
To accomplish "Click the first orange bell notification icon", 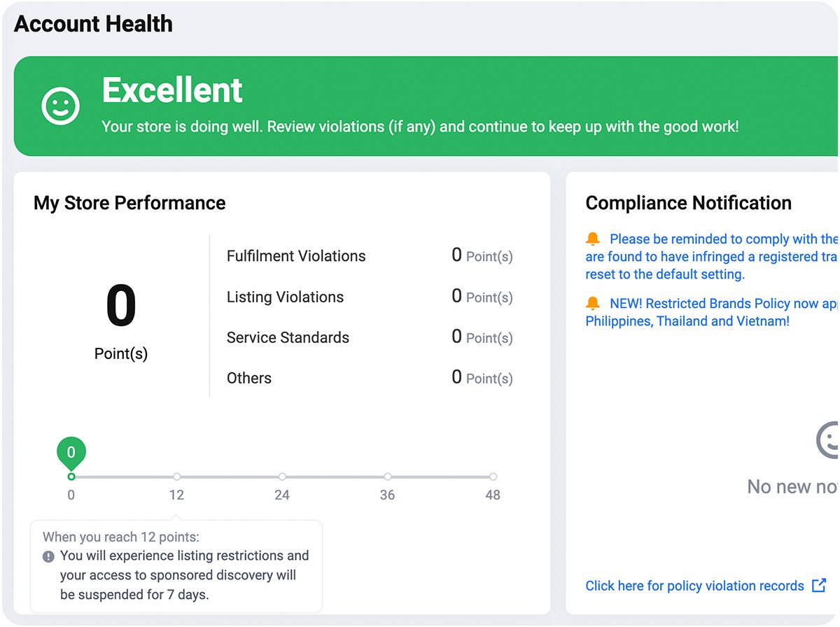I will coord(593,239).
